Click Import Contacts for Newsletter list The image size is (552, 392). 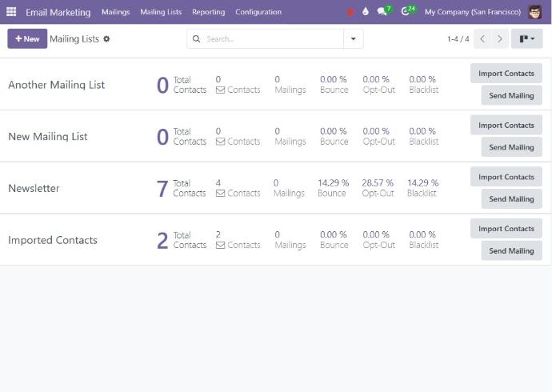pyautogui.click(x=506, y=177)
